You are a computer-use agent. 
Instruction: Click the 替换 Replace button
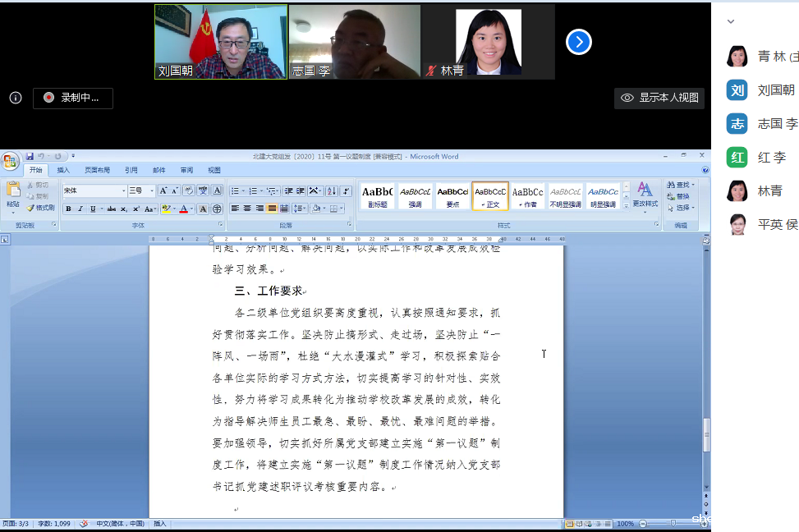coord(682,196)
